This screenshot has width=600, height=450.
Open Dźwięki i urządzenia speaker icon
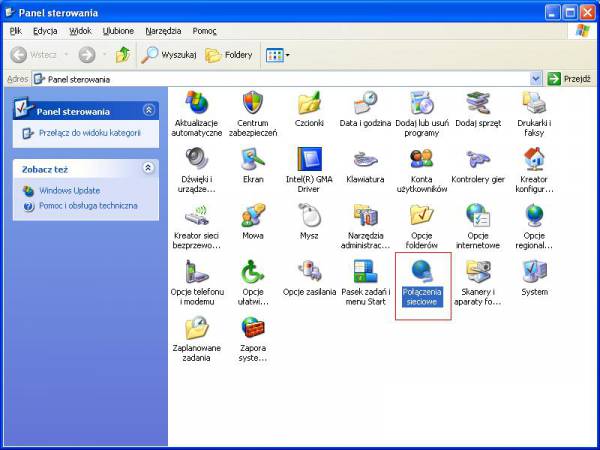197,159
